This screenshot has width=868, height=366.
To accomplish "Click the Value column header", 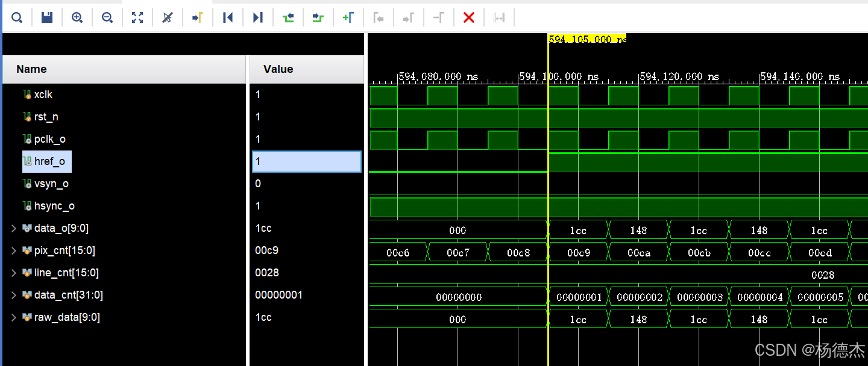I will pos(278,69).
